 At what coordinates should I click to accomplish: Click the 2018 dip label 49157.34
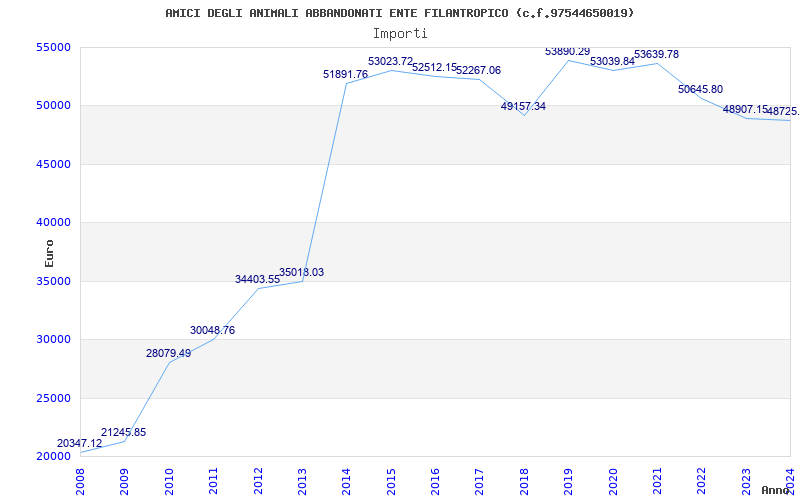[523, 106]
